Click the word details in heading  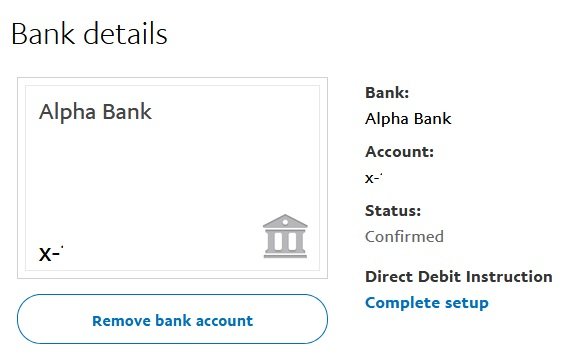[125, 34]
